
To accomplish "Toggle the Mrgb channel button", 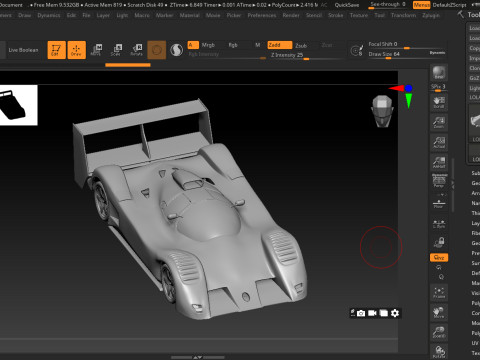I will point(208,45).
